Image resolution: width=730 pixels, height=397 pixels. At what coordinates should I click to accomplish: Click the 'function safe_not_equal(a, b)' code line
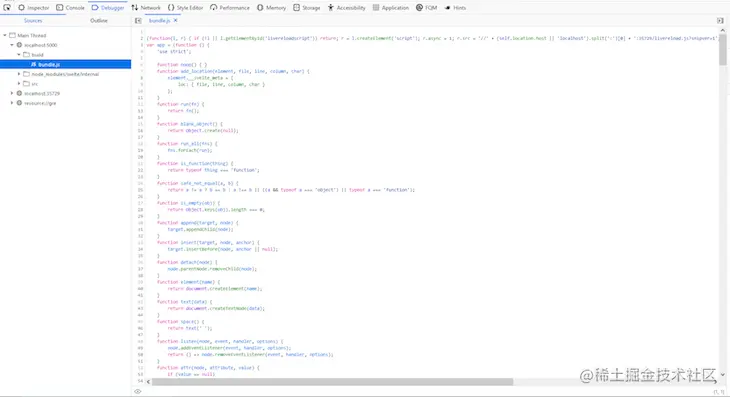(x=197, y=183)
